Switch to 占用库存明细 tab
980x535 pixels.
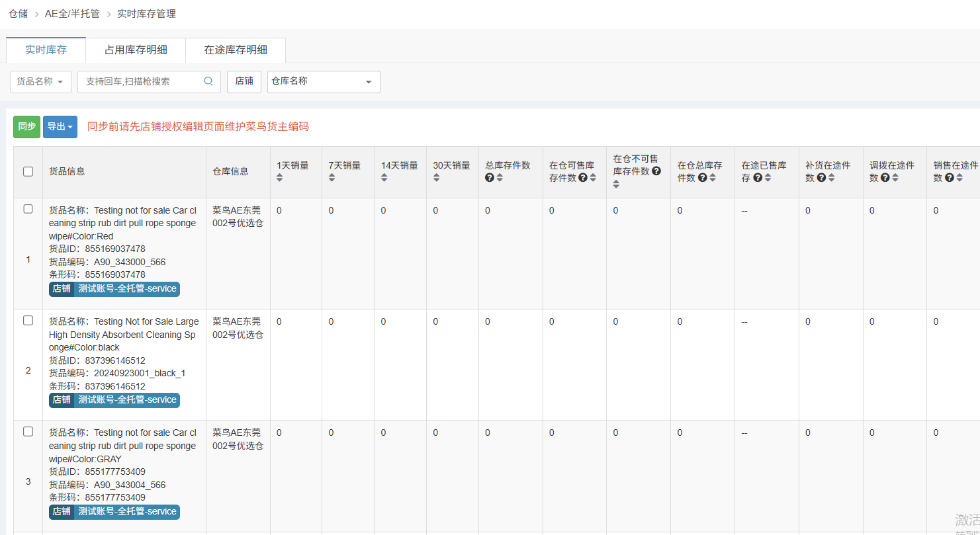(136, 50)
